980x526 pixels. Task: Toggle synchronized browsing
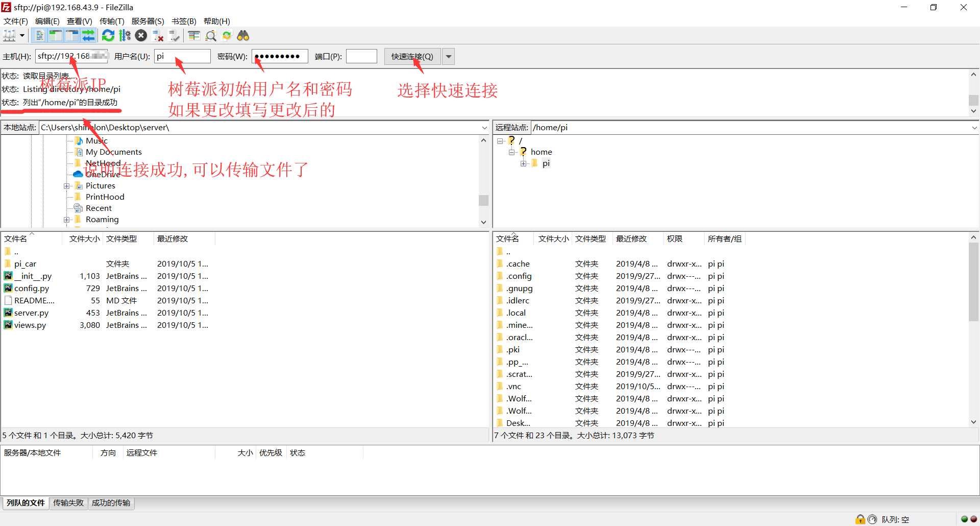pyautogui.click(x=227, y=36)
